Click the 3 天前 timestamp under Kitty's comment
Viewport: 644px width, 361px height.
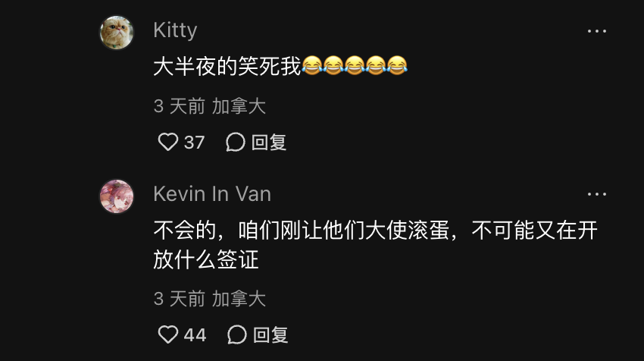179,106
